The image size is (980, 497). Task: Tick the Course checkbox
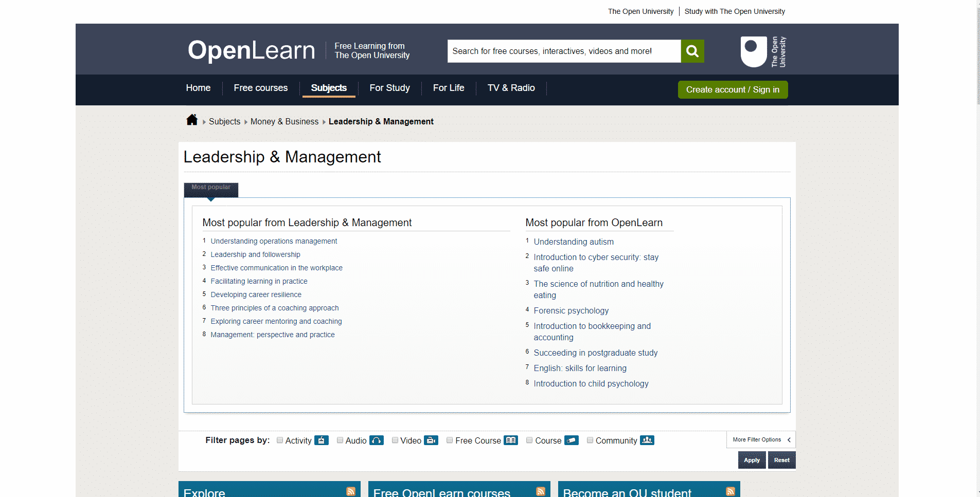pos(529,440)
